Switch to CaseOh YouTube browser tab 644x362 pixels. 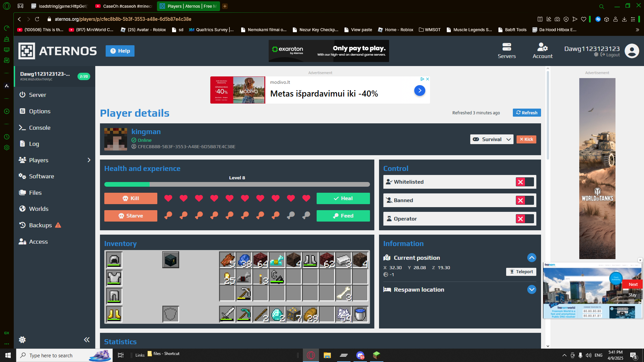pos(124,6)
